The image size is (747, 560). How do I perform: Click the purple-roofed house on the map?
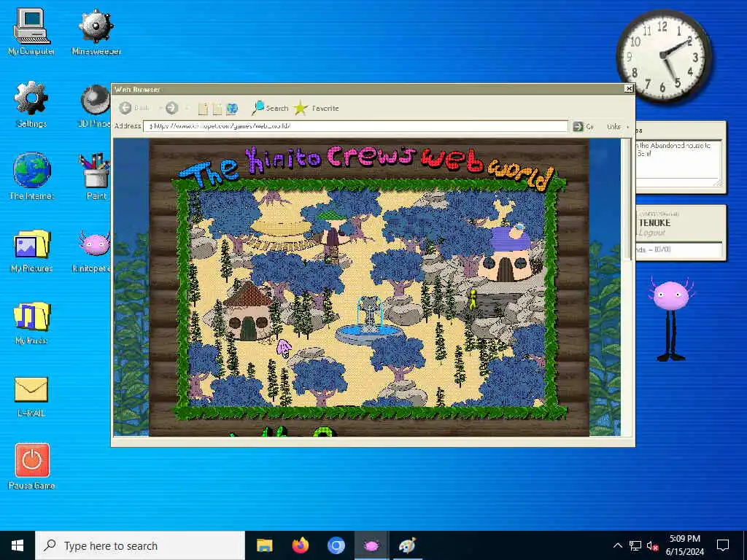(508, 252)
